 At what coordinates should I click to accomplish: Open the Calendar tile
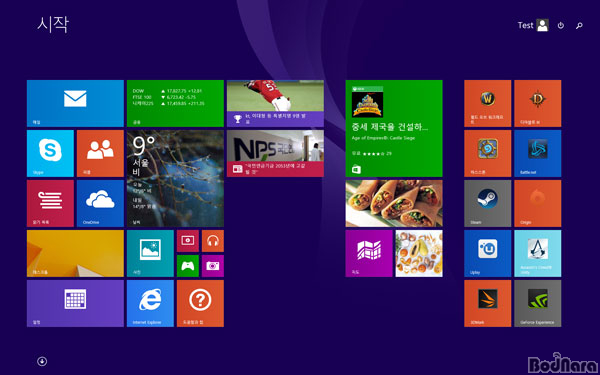(x=75, y=303)
